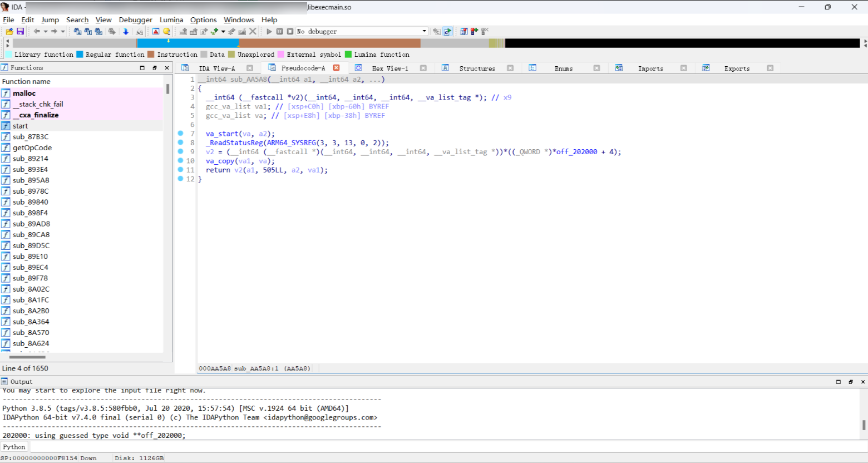Open the Search menu

[x=77, y=19]
